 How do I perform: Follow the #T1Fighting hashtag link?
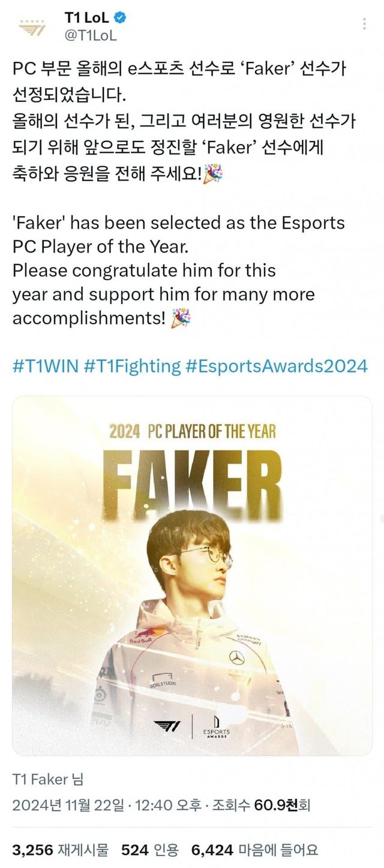(133, 365)
